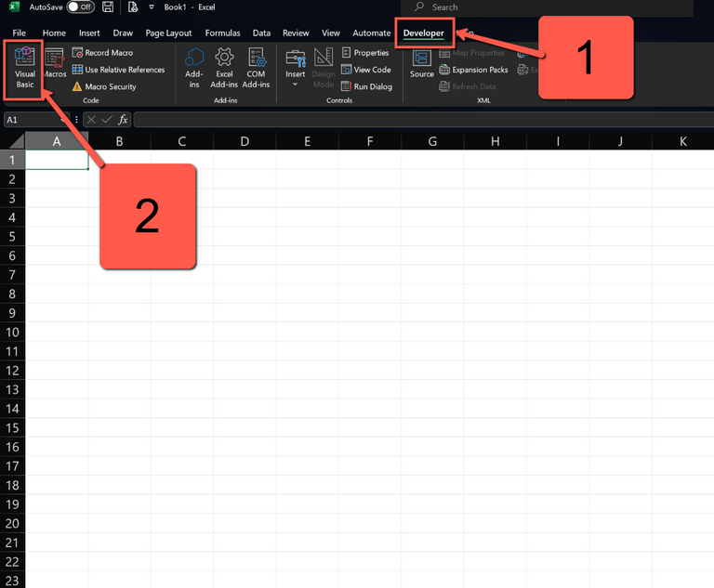714x588 pixels.
Task: Click the Save icon in title bar
Action: coord(109,7)
